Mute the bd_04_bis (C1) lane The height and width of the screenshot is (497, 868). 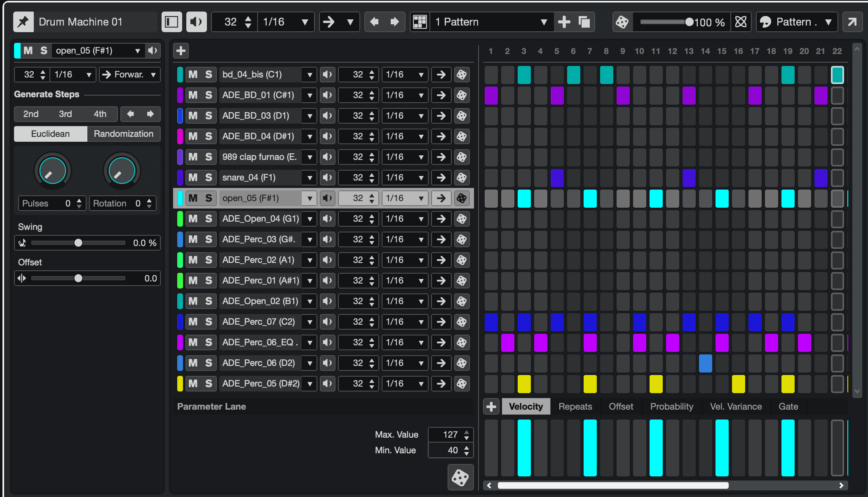[193, 75]
